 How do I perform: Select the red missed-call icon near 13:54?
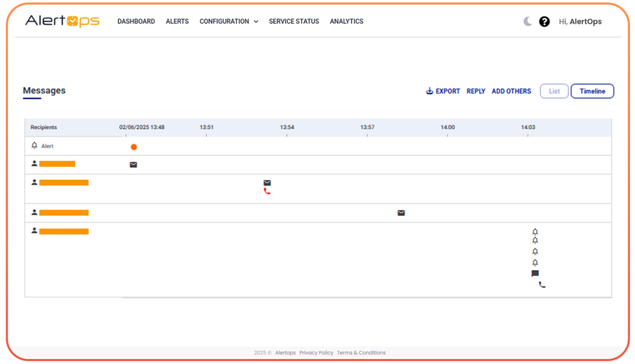[x=267, y=191]
